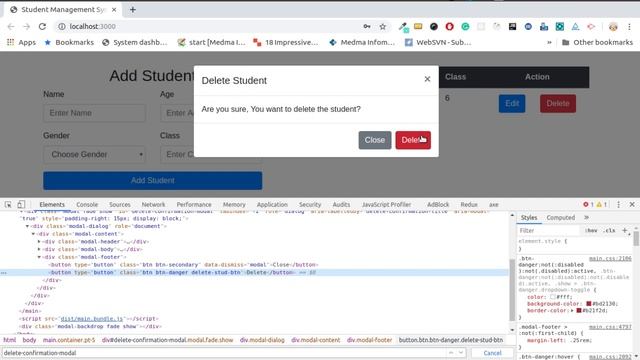
Task: Collapse the modal-footer div node
Action: point(39,257)
